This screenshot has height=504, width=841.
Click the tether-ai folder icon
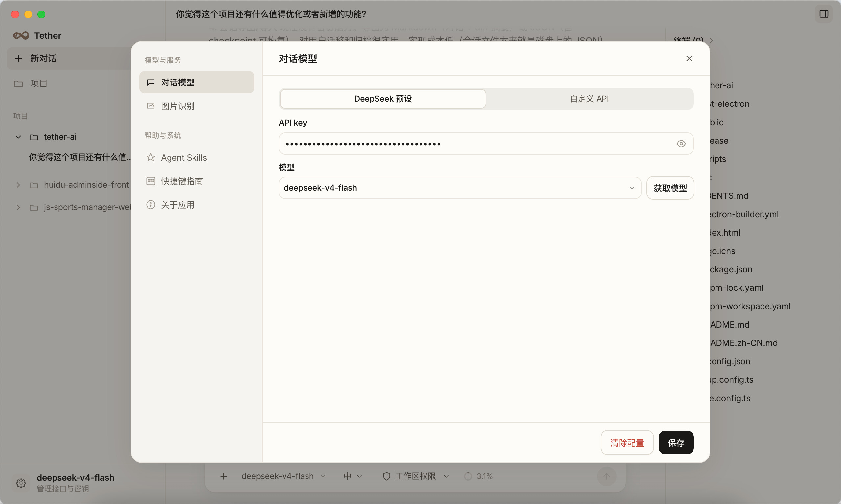(34, 137)
